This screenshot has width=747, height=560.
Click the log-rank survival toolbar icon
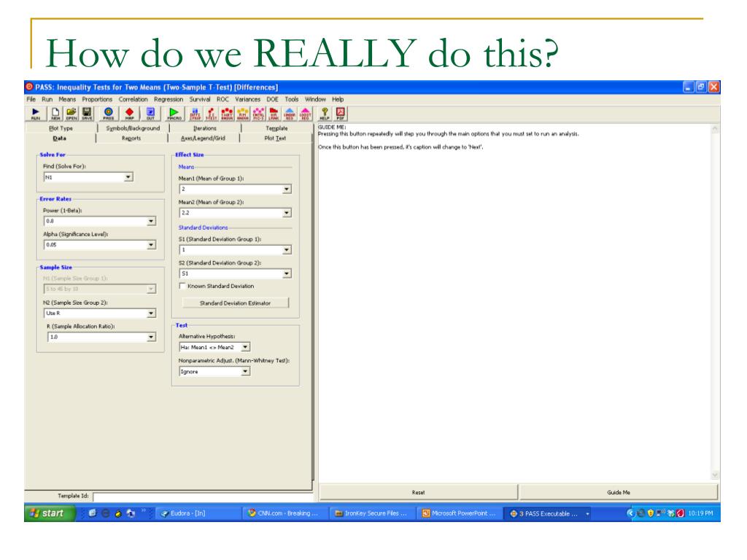coord(274,114)
